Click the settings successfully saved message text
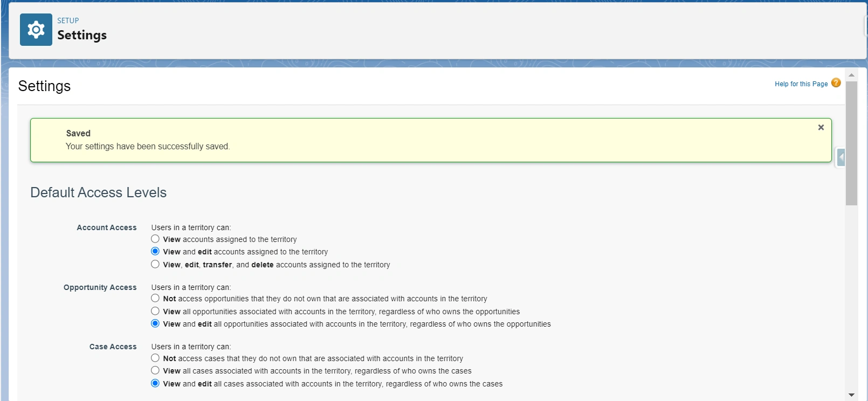Screen dimensions: 868x401 pos(148,147)
